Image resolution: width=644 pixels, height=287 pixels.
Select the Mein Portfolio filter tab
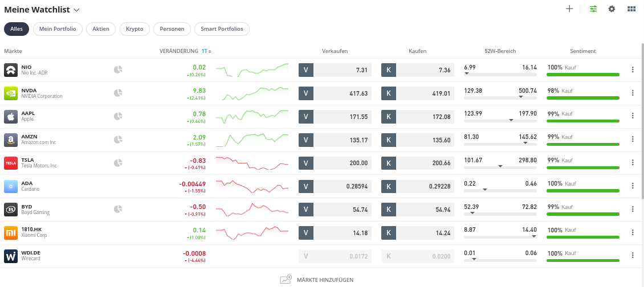[x=58, y=29]
